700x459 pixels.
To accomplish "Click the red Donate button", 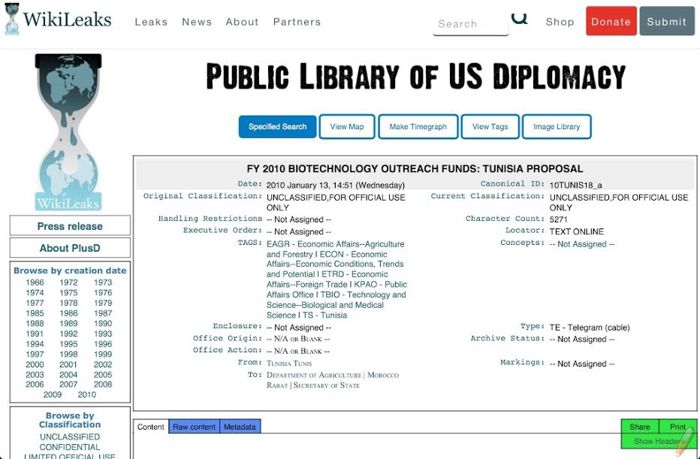I will (611, 21).
